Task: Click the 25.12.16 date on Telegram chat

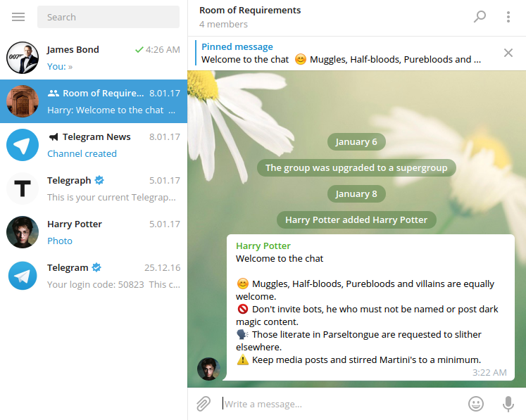Action: [163, 268]
